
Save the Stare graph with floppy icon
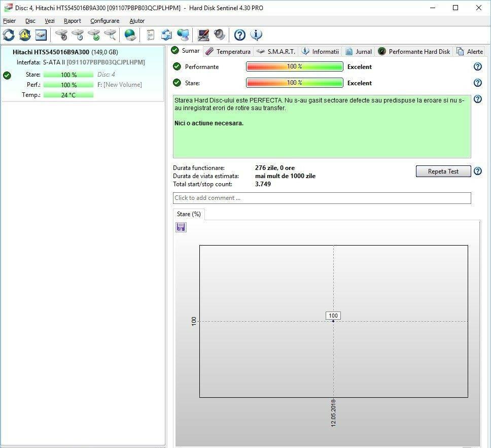tap(181, 227)
